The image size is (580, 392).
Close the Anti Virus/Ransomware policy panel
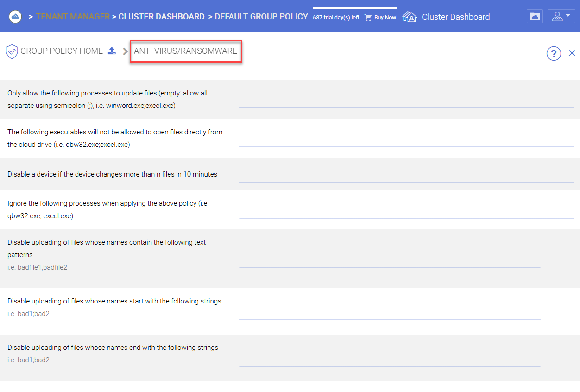(572, 53)
